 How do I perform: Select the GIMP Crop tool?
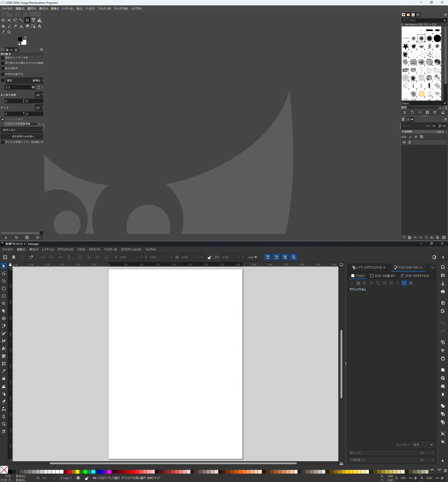[x=27, y=20]
